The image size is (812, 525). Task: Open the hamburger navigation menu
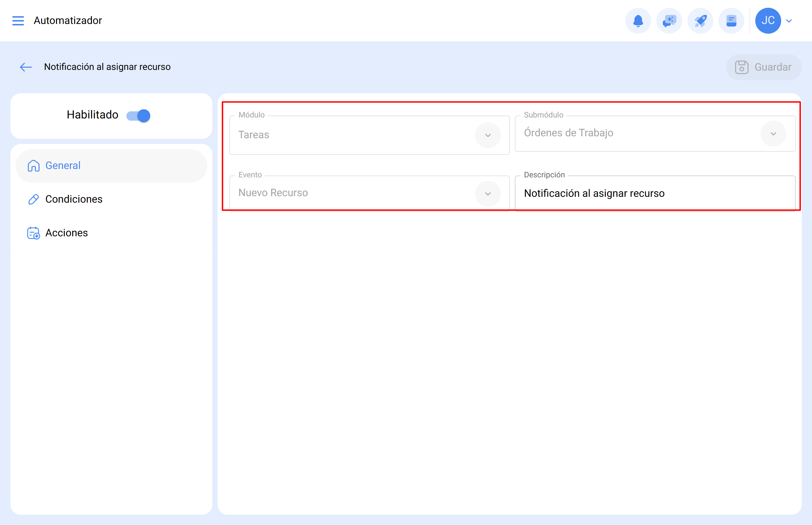tap(18, 20)
